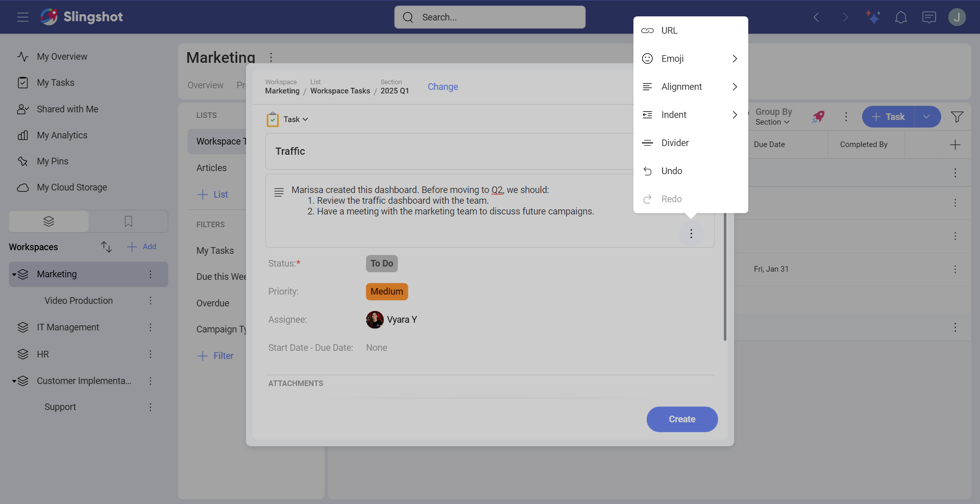Change the To Do status

382,263
